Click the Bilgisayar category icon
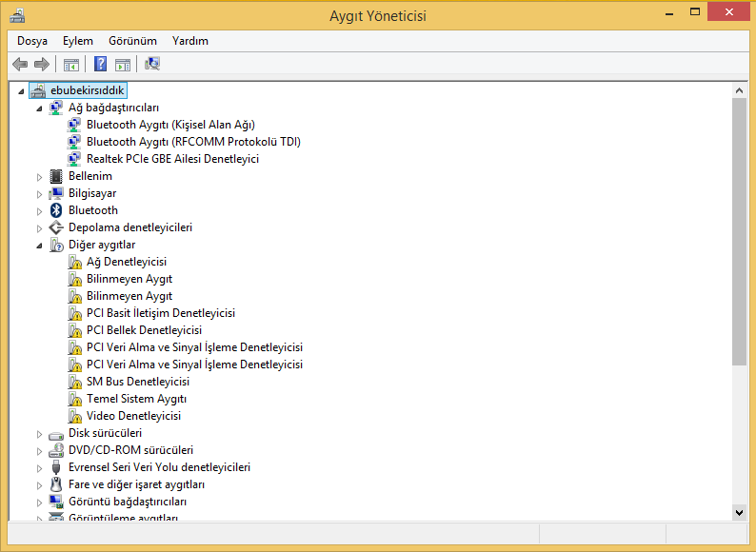The height and width of the screenshot is (552, 756). pyautogui.click(x=56, y=193)
